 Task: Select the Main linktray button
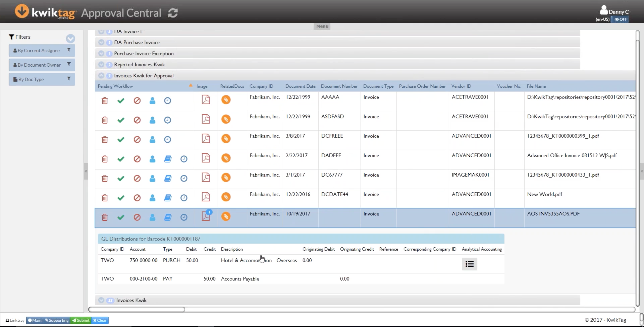(35, 320)
